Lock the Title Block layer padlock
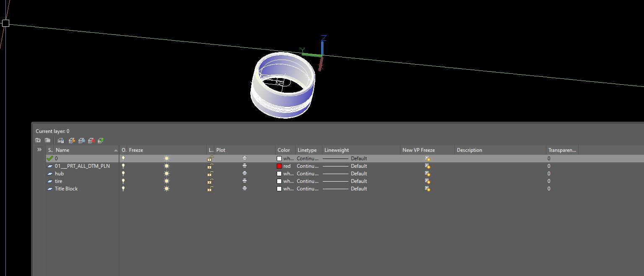 pyautogui.click(x=210, y=188)
